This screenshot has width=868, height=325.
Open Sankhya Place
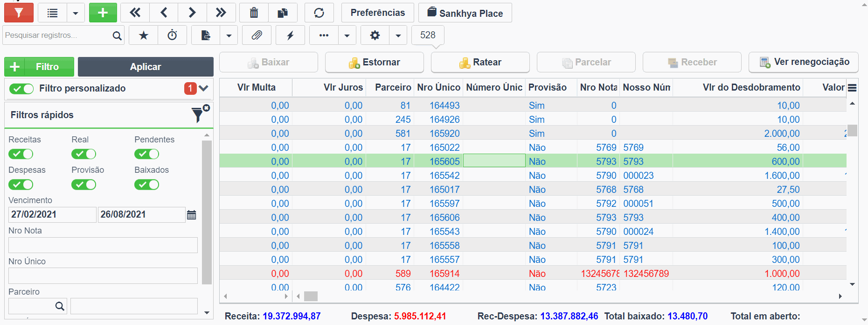(x=465, y=13)
